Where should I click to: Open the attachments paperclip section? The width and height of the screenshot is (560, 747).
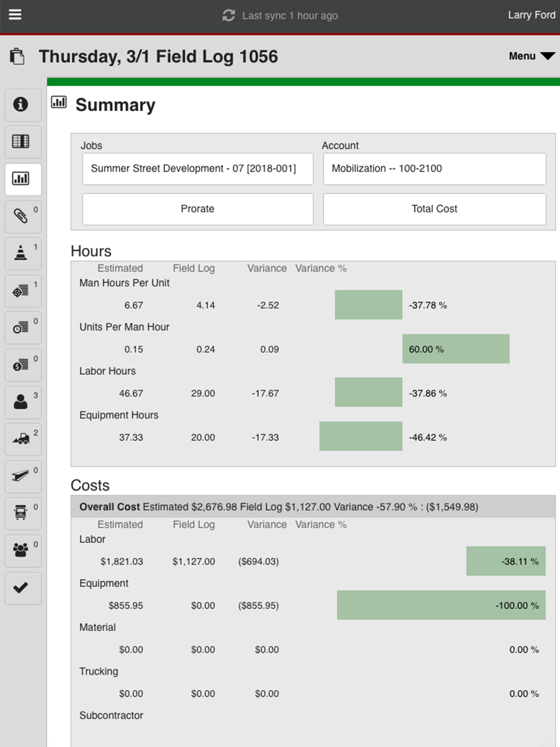pos(23,217)
